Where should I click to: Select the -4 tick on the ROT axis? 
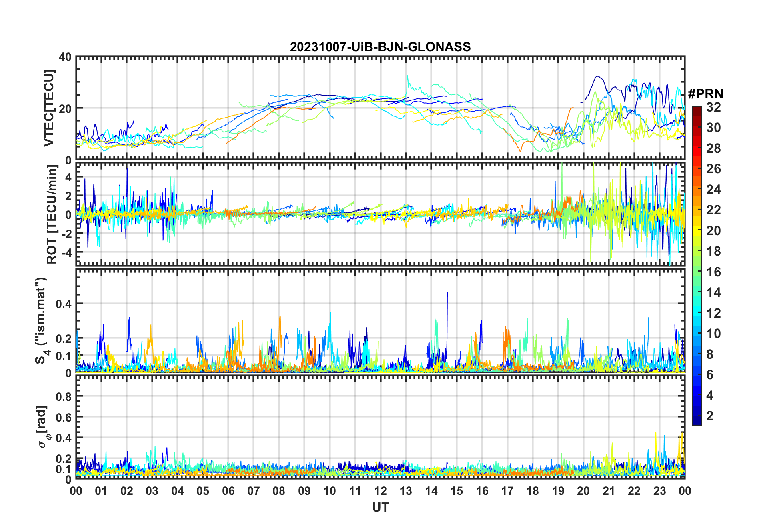(x=66, y=252)
